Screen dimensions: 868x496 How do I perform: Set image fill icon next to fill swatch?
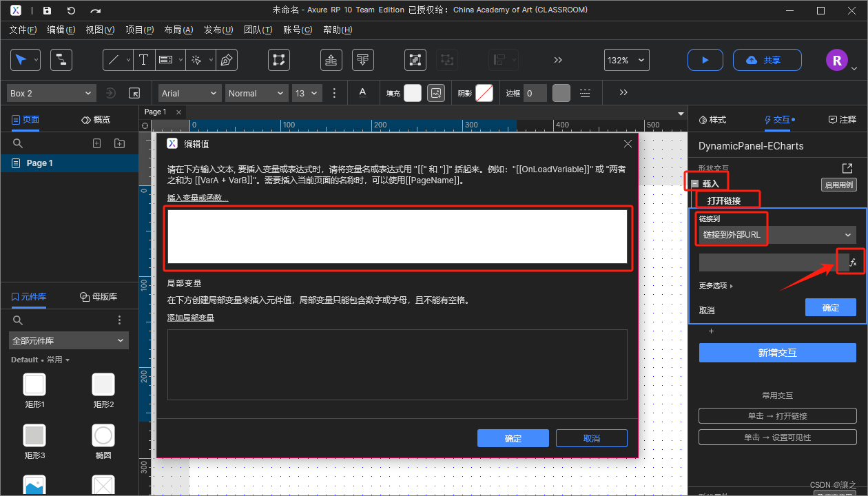click(x=436, y=93)
